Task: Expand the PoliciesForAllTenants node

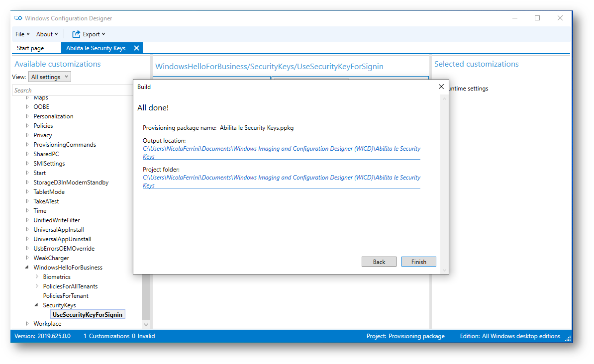Action: [37, 286]
